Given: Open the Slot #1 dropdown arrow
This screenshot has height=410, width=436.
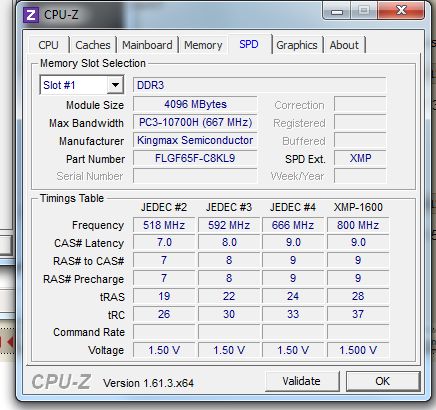Looking at the screenshot, I should 115,85.
